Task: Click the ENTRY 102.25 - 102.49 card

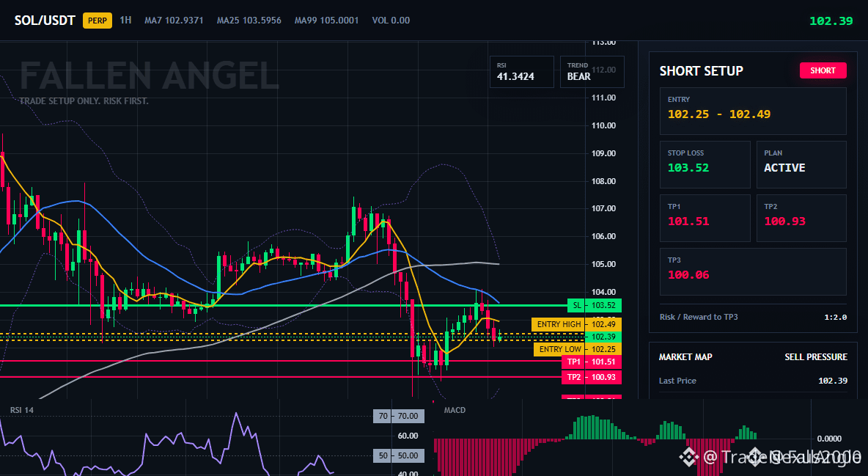Action: coord(753,111)
